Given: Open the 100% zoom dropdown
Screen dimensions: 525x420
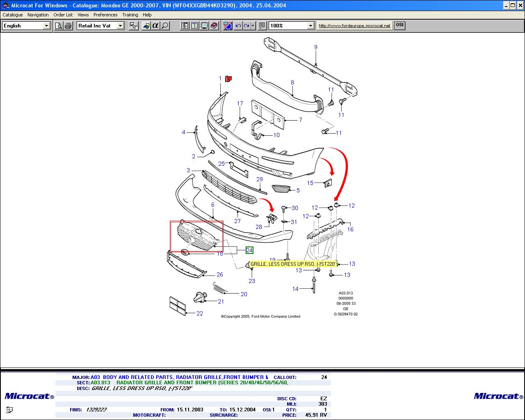Looking at the screenshot, I should pos(310,26).
